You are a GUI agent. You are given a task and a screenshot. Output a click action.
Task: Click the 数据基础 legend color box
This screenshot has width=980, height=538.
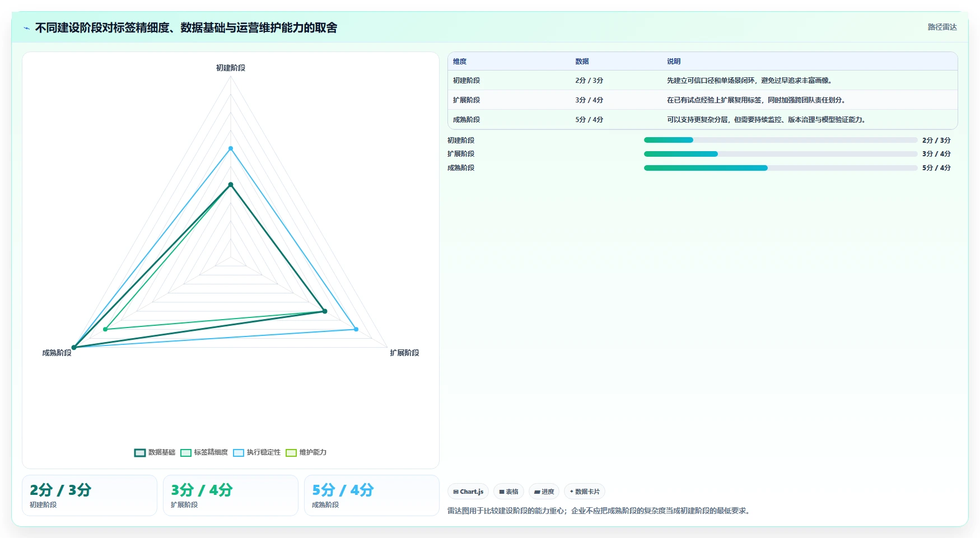click(x=140, y=453)
